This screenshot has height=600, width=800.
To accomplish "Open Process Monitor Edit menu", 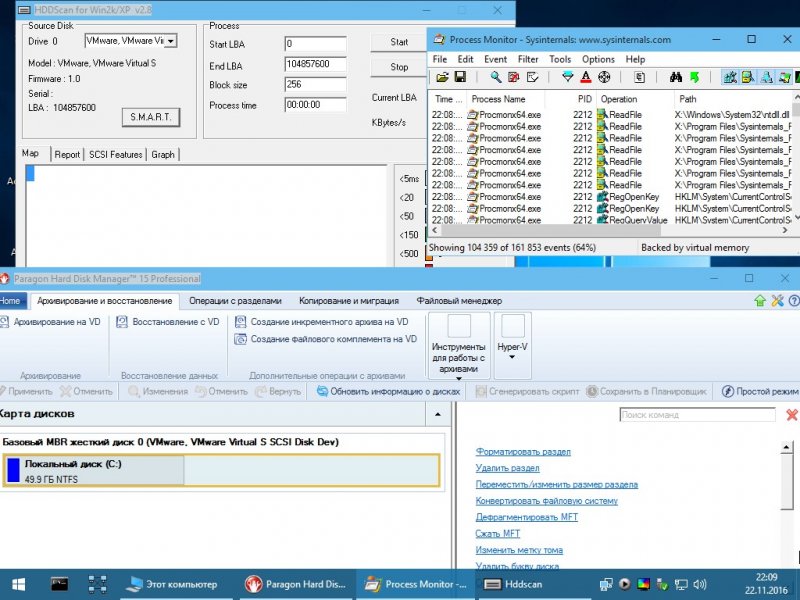I will click(465, 59).
